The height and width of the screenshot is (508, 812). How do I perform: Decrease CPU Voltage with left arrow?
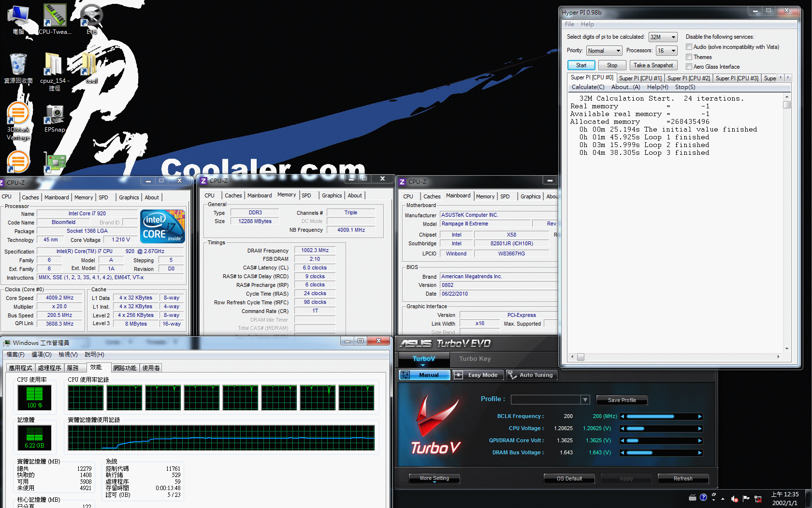pyautogui.click(x=623, y=429)
